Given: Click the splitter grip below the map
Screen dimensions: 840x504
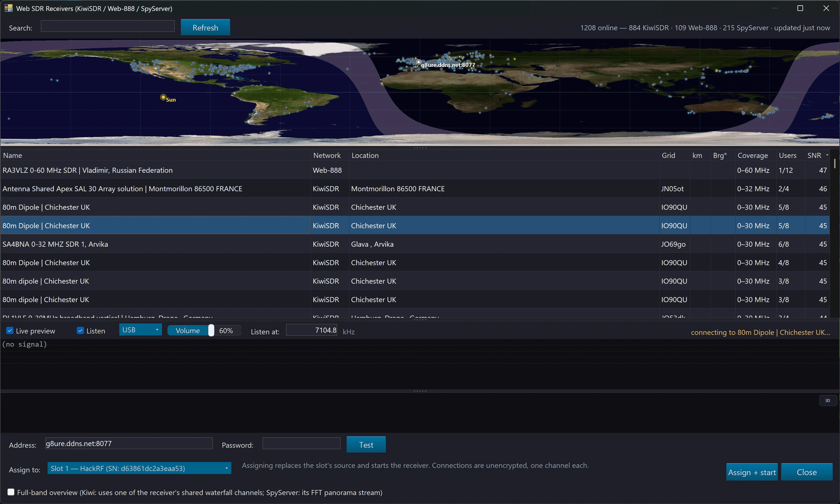Looking at the screenshot, I should coord(420,148).
